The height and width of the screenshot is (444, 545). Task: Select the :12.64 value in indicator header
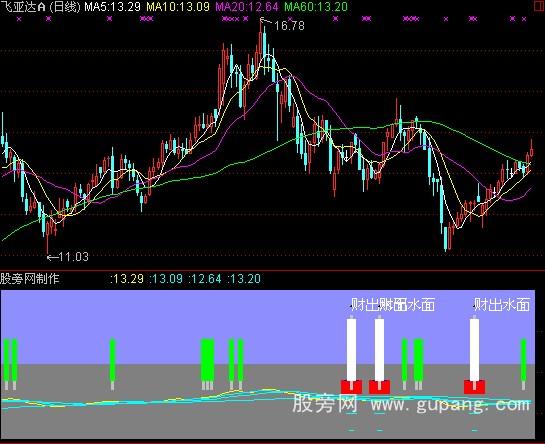205,279
